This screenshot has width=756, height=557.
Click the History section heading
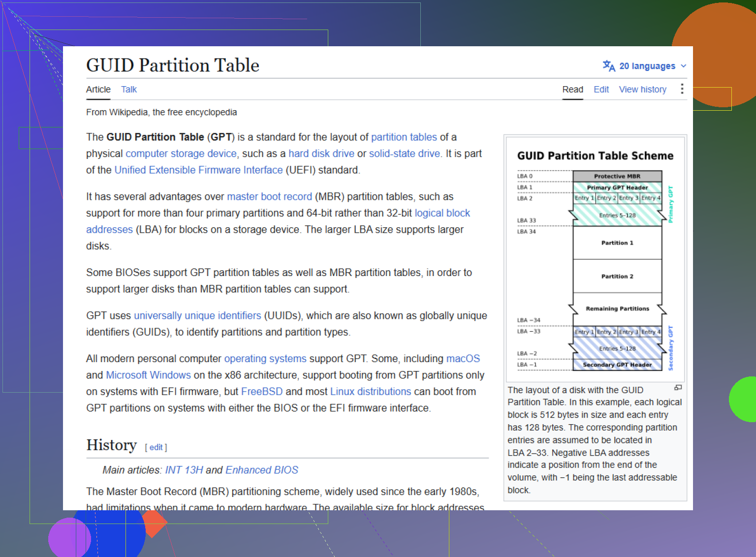click(x=111, y=445)
